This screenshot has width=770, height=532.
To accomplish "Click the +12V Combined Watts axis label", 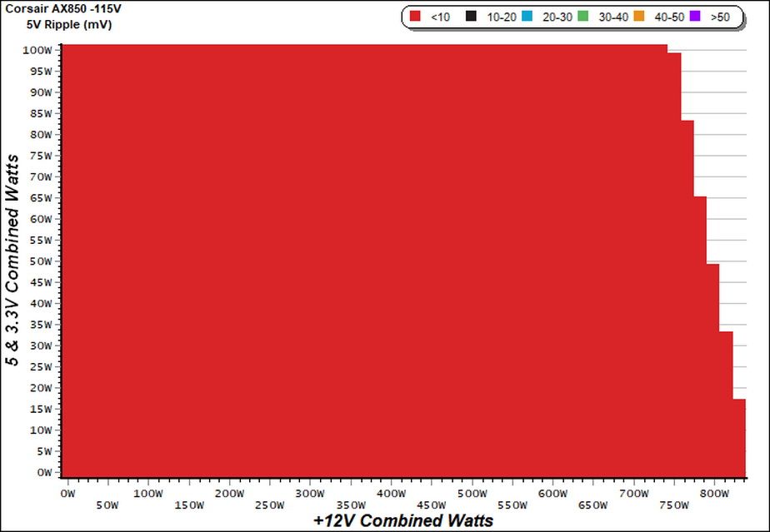I will (x=403, y=520).
